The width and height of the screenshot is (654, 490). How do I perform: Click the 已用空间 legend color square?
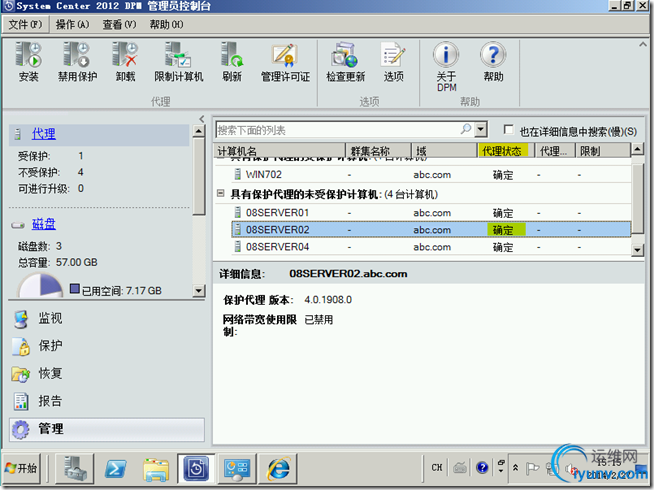click(75, 289)
